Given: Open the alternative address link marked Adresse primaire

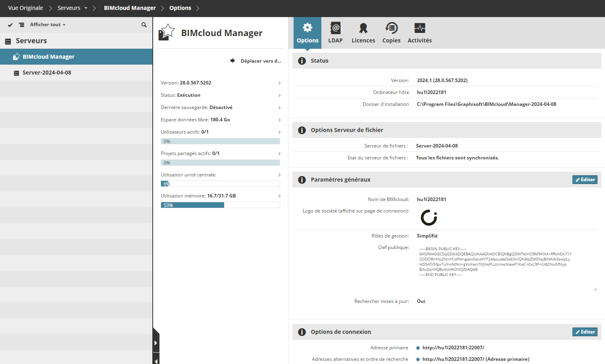Looking at the screenshot, I should [x=476, y=359].
